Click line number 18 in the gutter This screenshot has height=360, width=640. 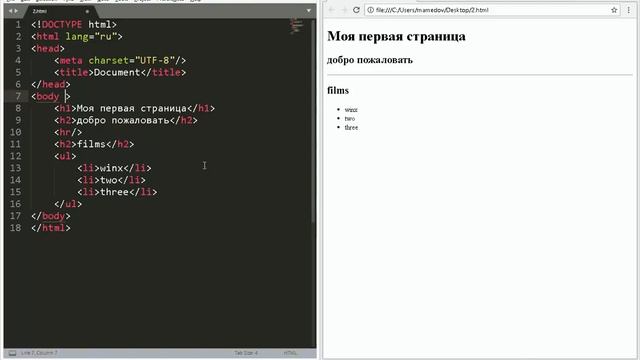(16, 228)
